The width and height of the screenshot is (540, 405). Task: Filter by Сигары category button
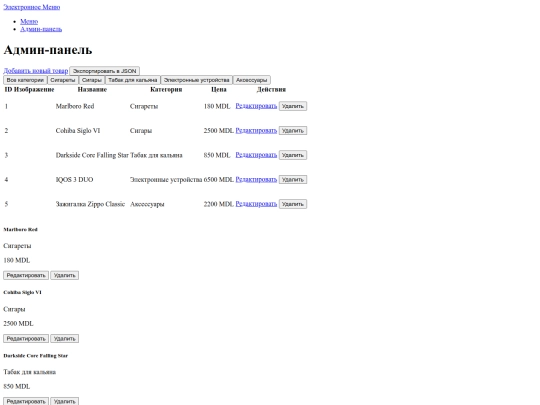click(x=92, y=80)
